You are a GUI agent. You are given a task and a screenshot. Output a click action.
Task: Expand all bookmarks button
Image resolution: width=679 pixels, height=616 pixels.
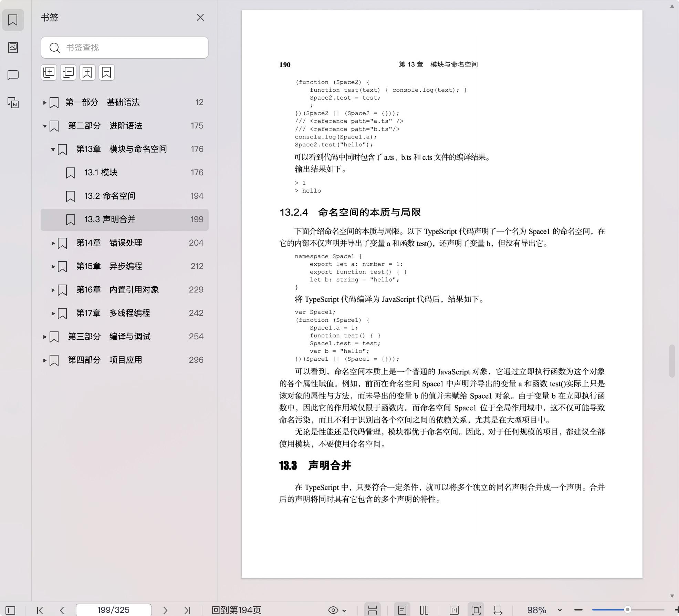49,72
